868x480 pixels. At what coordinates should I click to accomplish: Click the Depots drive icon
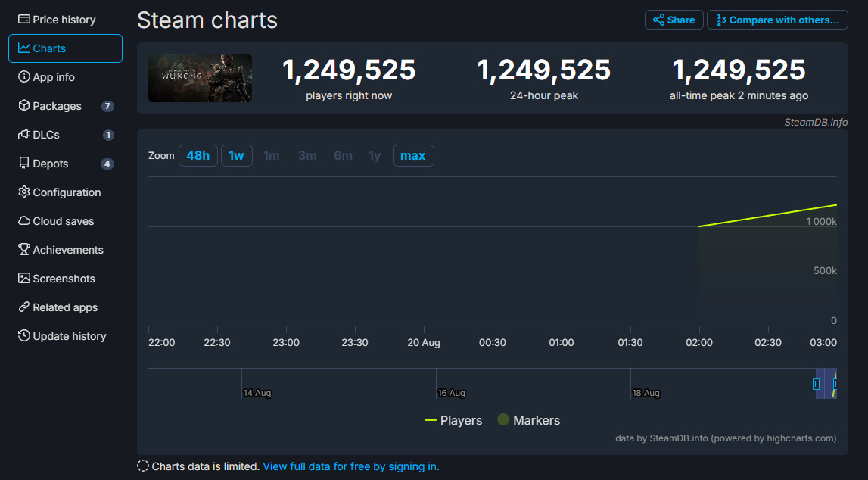(23, 164)
